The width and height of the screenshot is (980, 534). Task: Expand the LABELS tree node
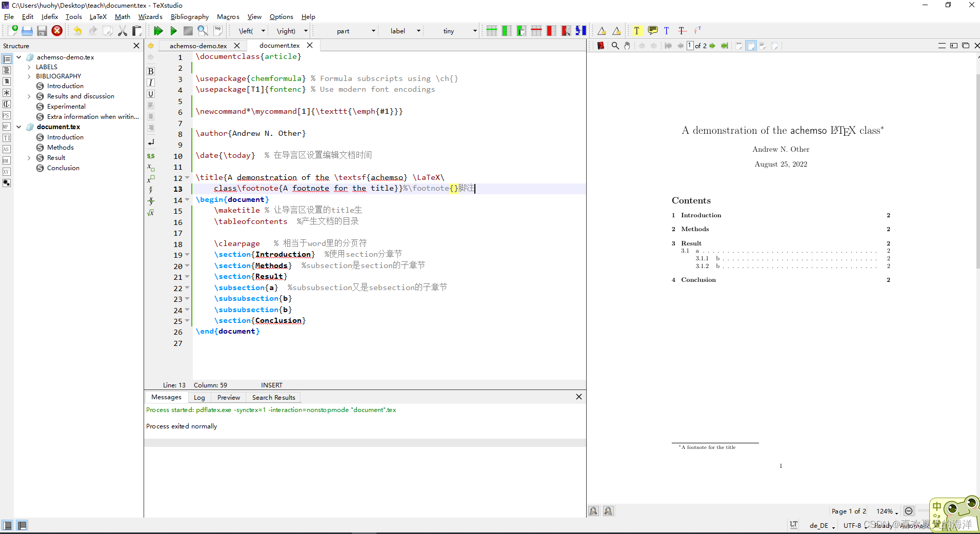pyautogui.click(x=29, y=67)
